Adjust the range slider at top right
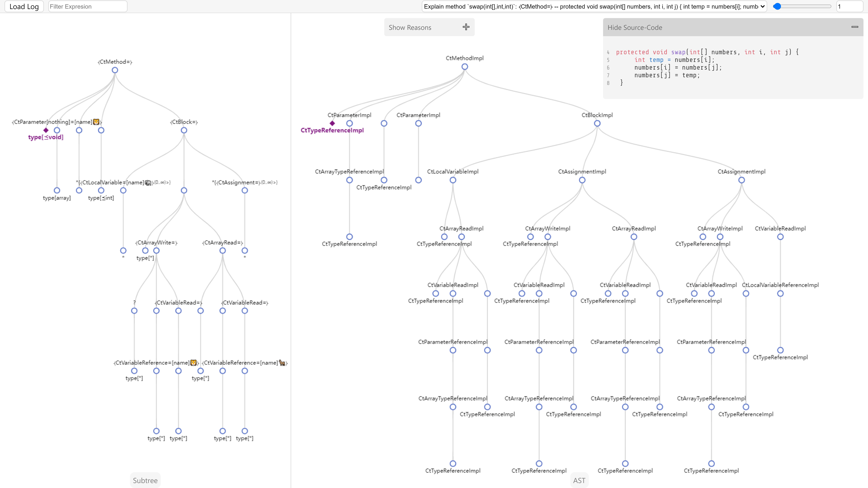This screenshot has height=488, width=868. 802,6
